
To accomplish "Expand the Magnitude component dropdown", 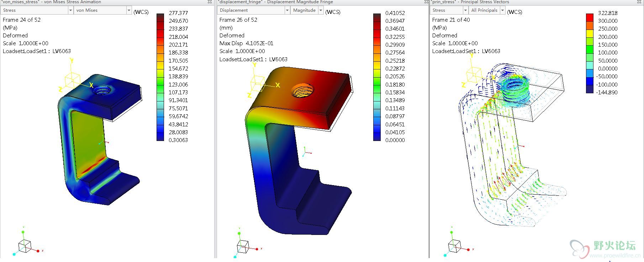I will pyautogui.click(x=321, y=10).
